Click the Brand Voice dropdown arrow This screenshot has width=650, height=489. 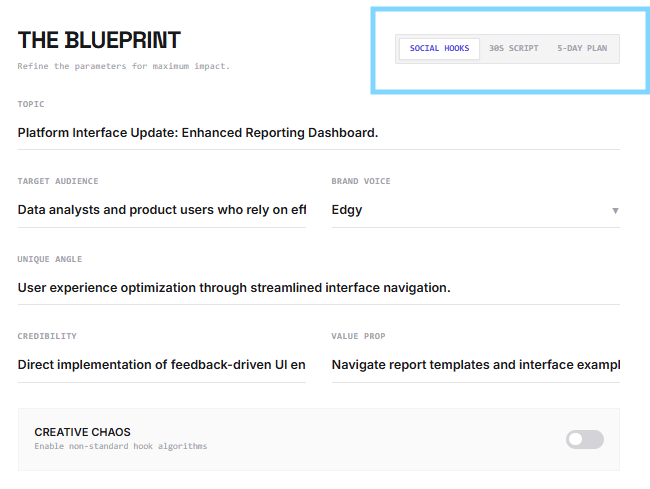point(615,211)
